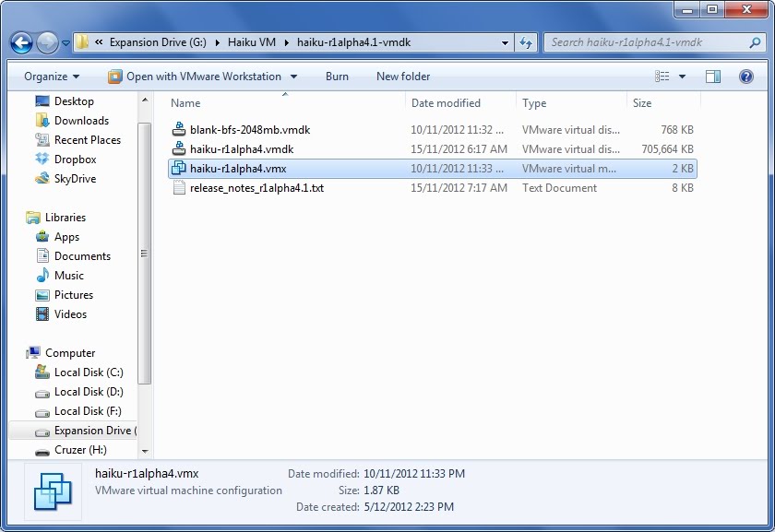The image size is (775, 532).
Task: Create a New folder from toolbar
Action: (403, 77)
